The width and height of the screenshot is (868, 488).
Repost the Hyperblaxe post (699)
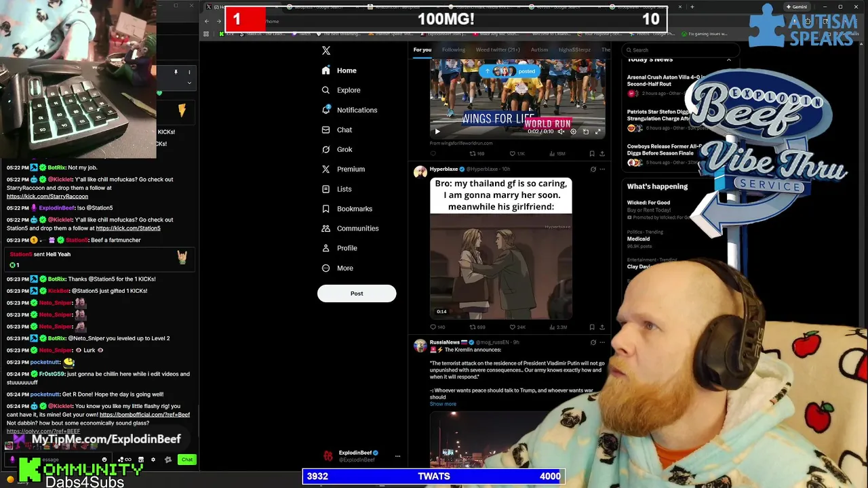pyautogui.click(x=478, y=327)
